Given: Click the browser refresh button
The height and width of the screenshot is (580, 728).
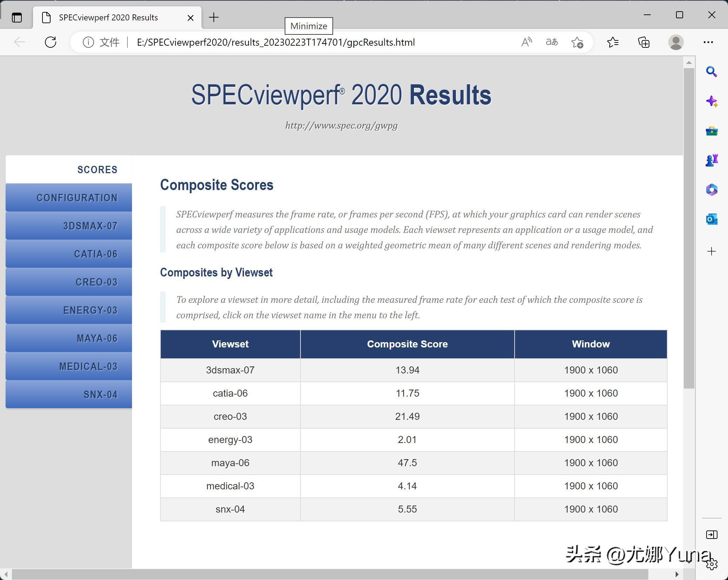Looking at the screenshot, I should (x=51, y=41).
